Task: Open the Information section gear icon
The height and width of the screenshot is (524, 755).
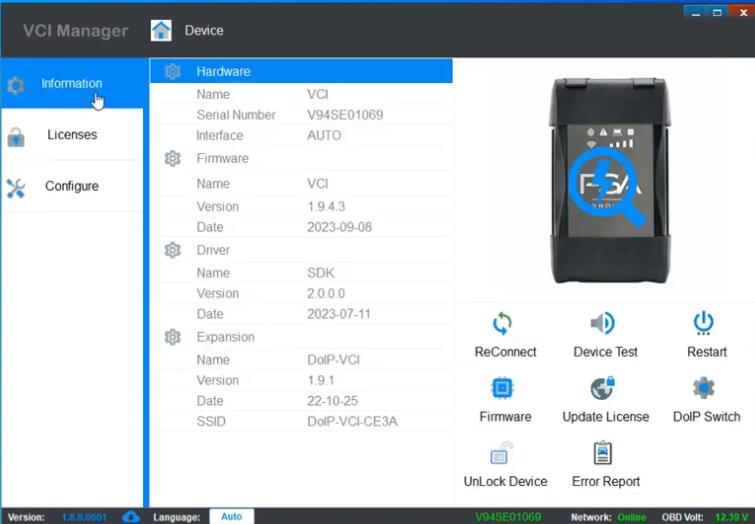Action: click(x=16, y=85)
